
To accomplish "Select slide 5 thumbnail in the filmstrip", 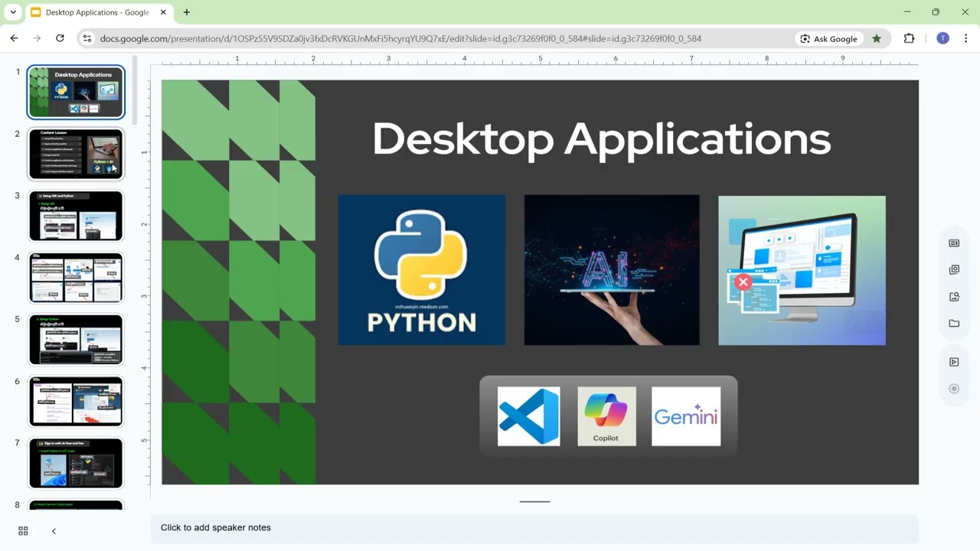I will (76, 340).
